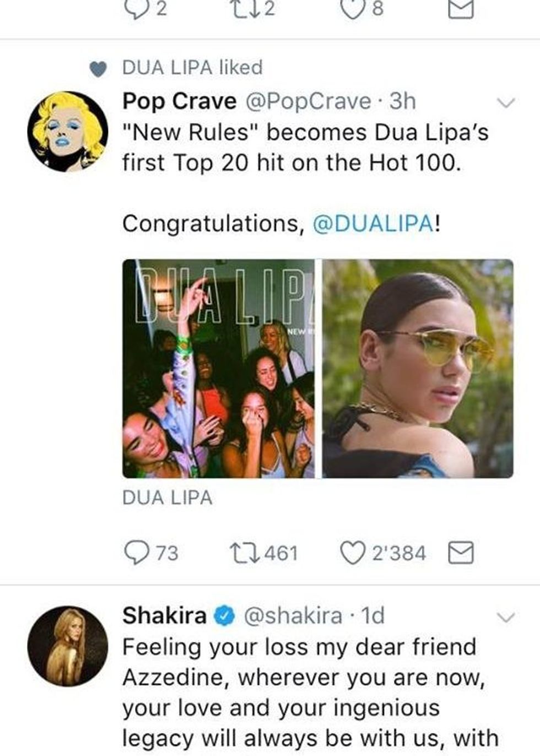Tap the retweet icon showing count 2
540x756 pixels.
[243, 8]
